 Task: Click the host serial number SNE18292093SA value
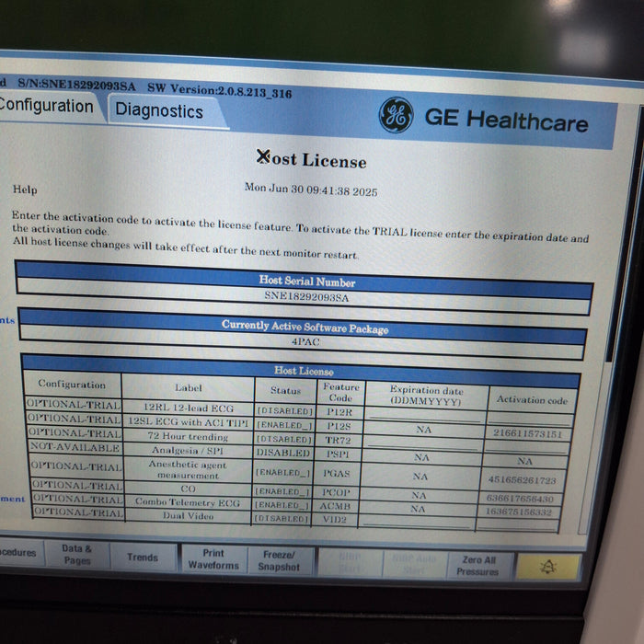tap(306, 296)
